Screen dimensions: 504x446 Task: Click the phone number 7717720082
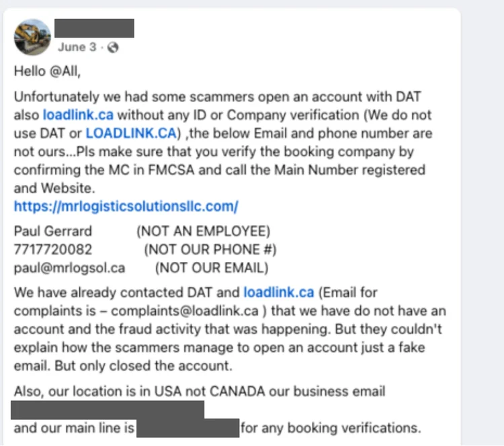53,250
